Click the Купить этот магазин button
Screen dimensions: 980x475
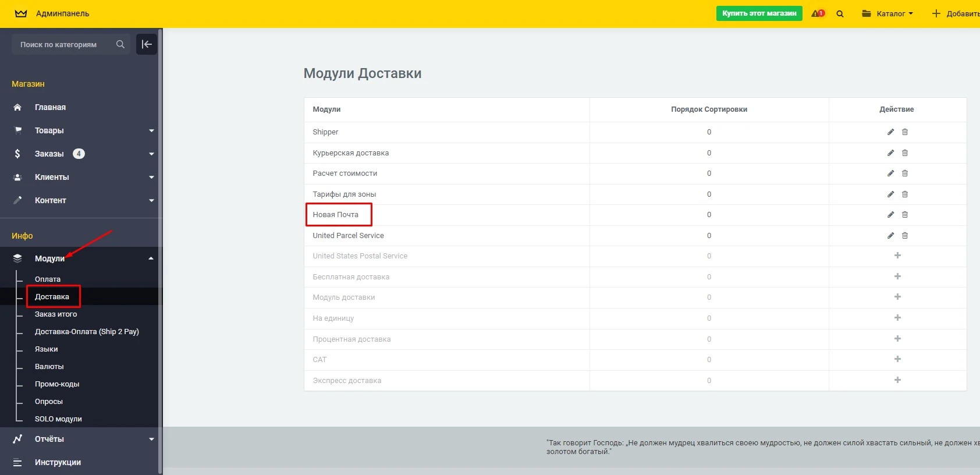click(759, 13)
